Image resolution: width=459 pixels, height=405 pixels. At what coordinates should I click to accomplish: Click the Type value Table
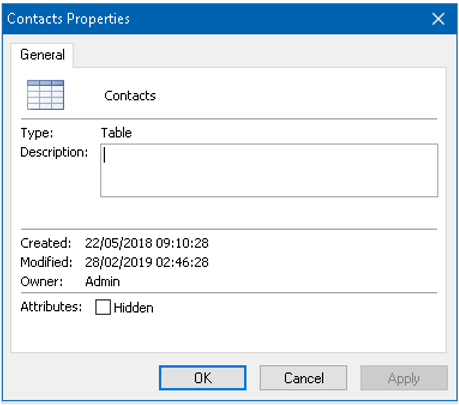[x=116, y=133]
